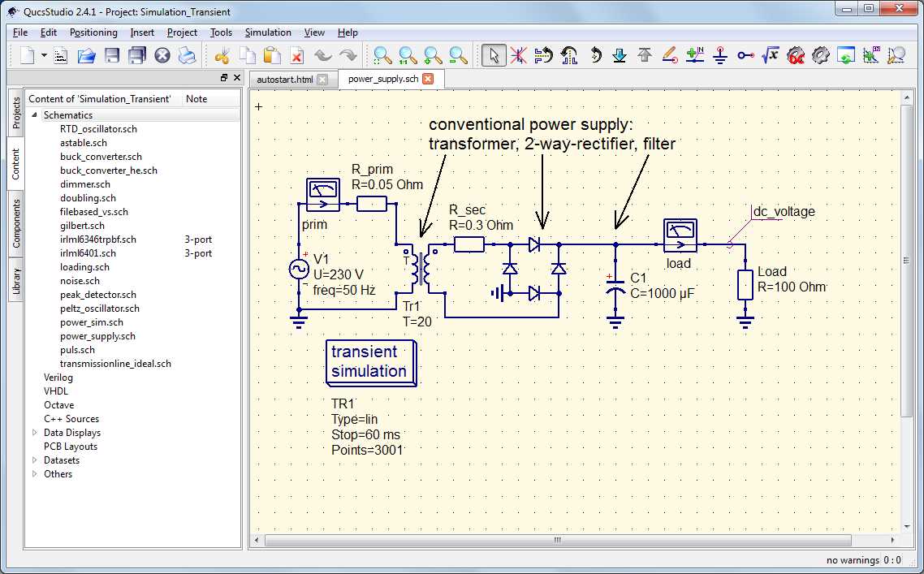Select peak_detector.sch file
Screen dimensions: 924x574
[x=97, y=295]
